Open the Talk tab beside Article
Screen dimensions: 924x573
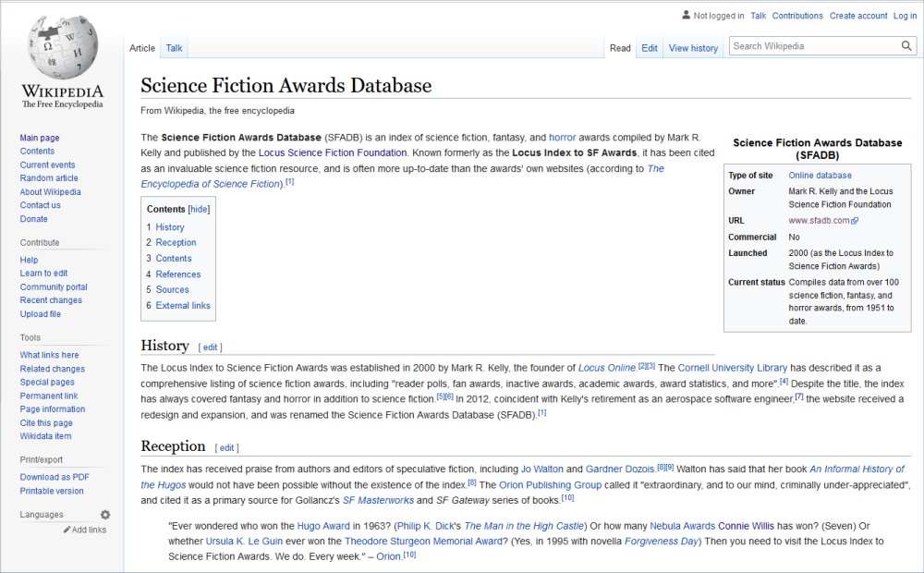[x=174, y=48]
